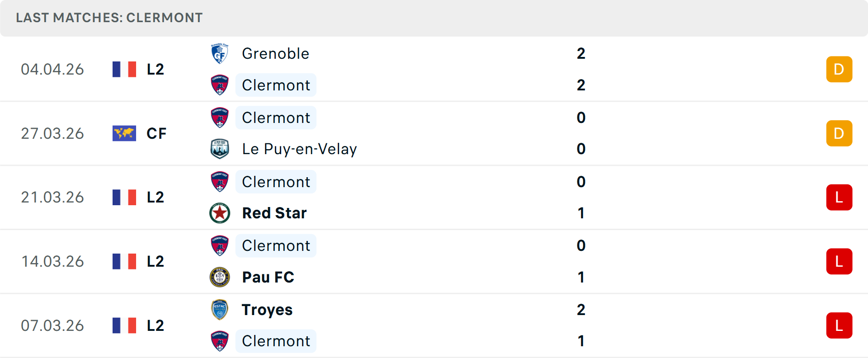Click the Troyes club crest icon

pos(220,310)
